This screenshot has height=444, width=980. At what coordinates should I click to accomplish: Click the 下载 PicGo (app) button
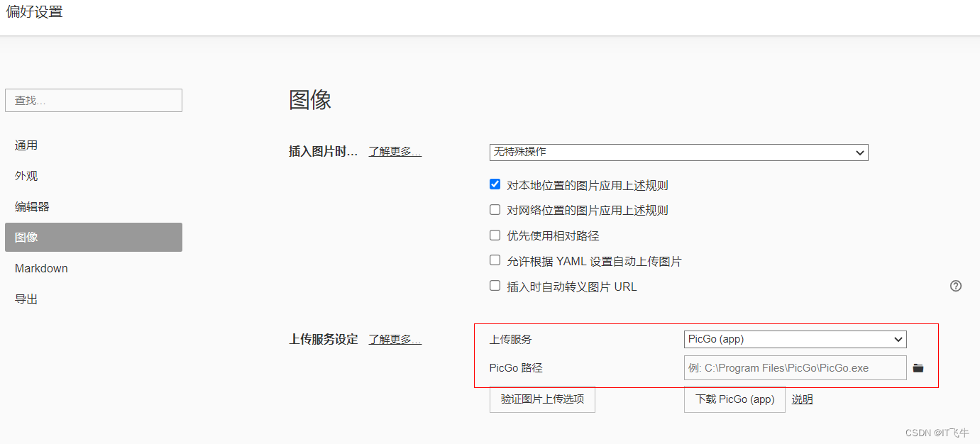point(734,399)
